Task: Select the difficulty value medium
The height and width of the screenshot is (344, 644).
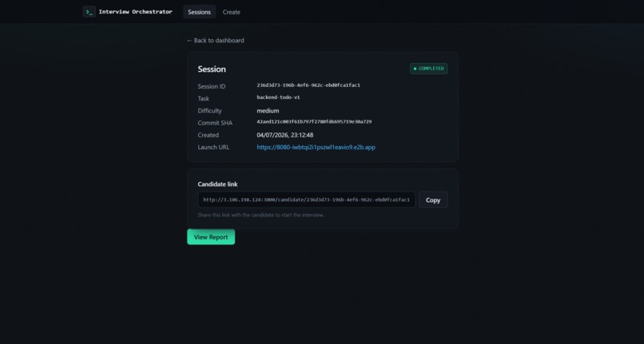Action: (x=268, y=111)
